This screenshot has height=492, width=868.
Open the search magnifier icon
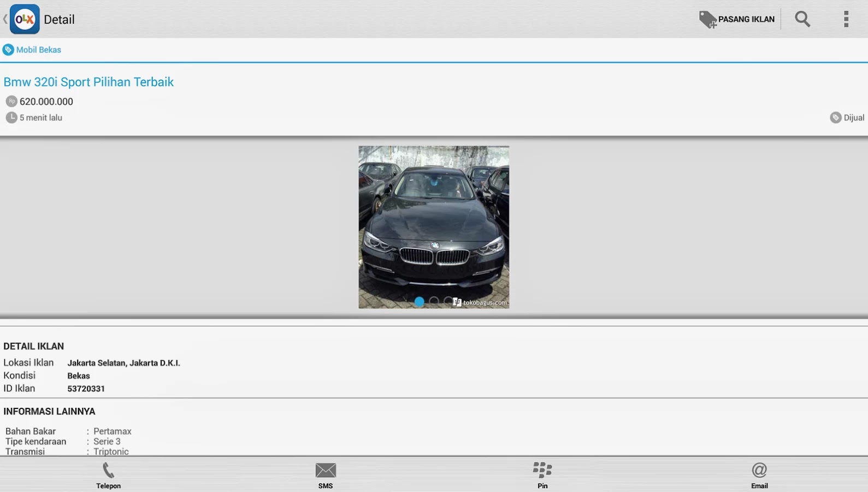click(802, 19)
